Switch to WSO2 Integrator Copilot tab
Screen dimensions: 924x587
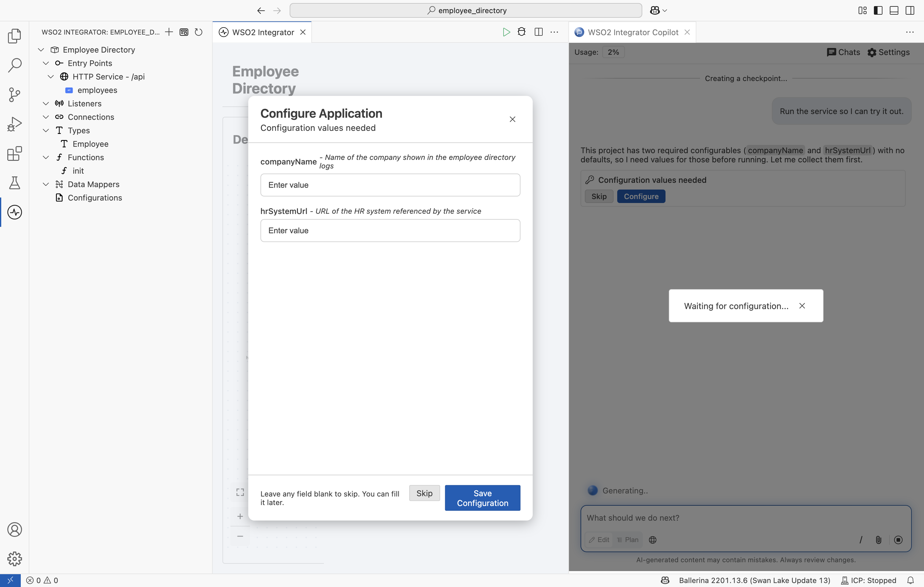point(632,32)
